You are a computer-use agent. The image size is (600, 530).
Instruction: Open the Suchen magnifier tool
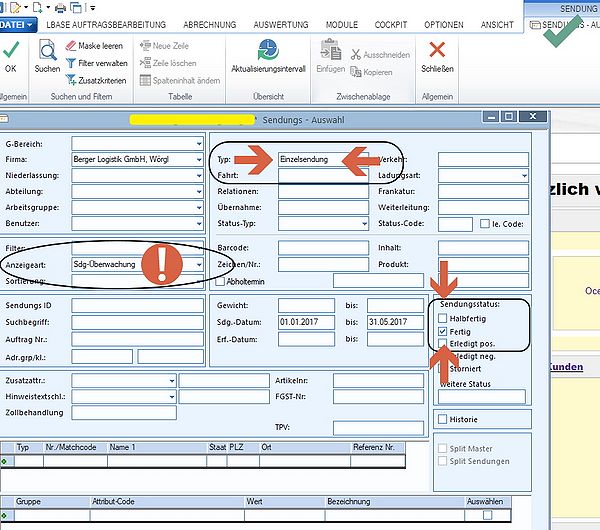tap(47, 50)
